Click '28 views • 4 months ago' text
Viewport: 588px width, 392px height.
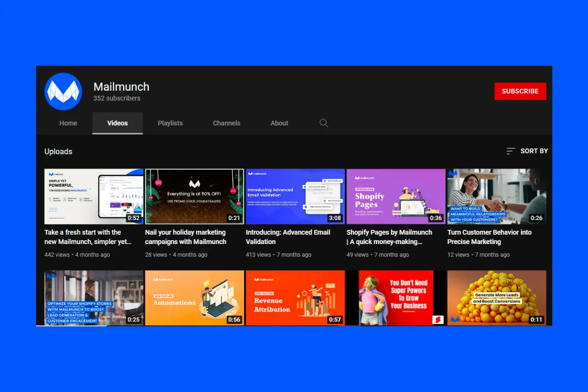click(176, 255)
